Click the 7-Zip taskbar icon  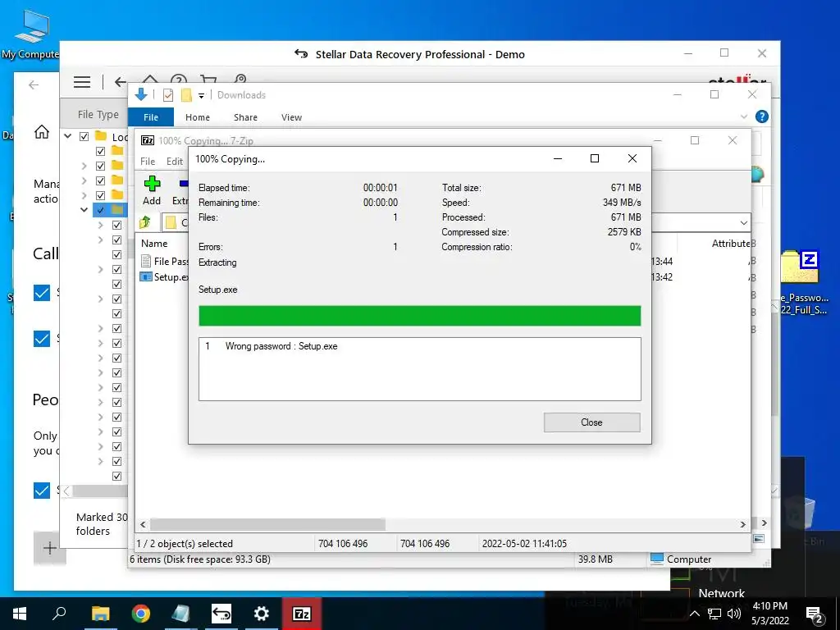click(302, 614)
